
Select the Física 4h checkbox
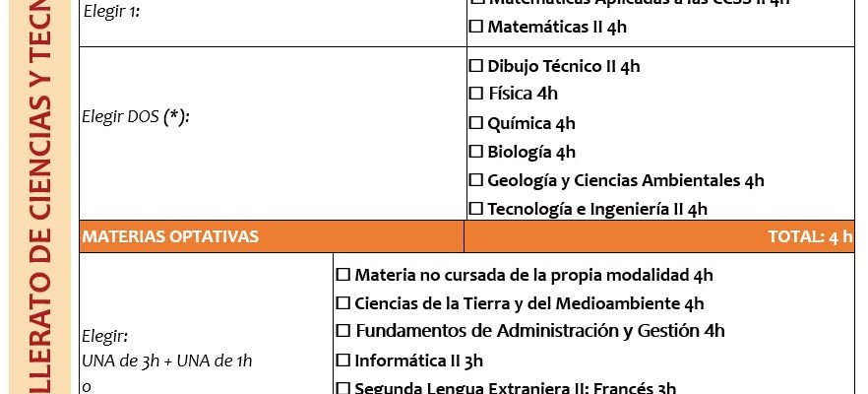(476, 95)
